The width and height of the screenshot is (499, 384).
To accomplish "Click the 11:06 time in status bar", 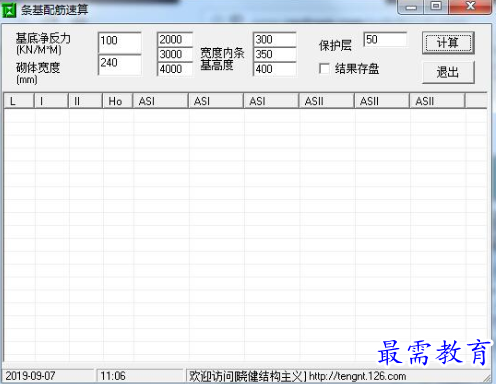I will coord(113,376).
